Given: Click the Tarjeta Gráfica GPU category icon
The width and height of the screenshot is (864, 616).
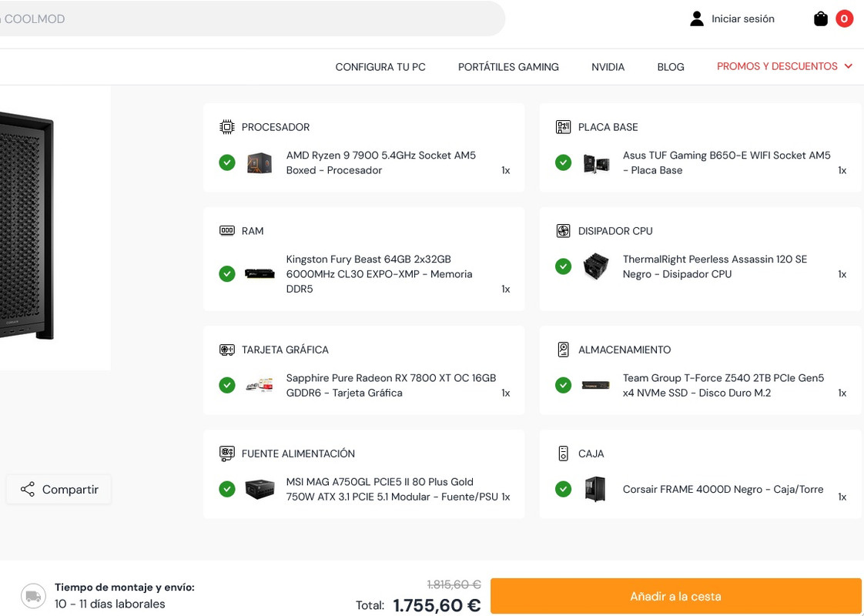Looking at the screenshot, I should tap(227, 350).
